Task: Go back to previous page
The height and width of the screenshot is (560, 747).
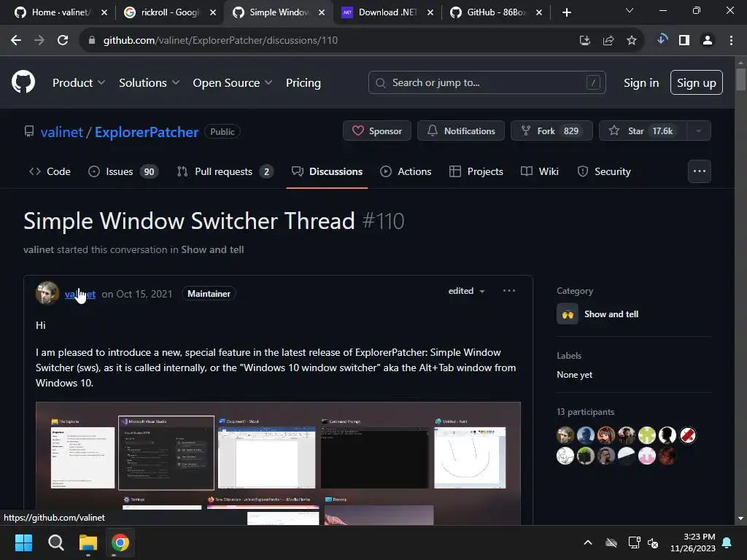Action: click(16, 41)
